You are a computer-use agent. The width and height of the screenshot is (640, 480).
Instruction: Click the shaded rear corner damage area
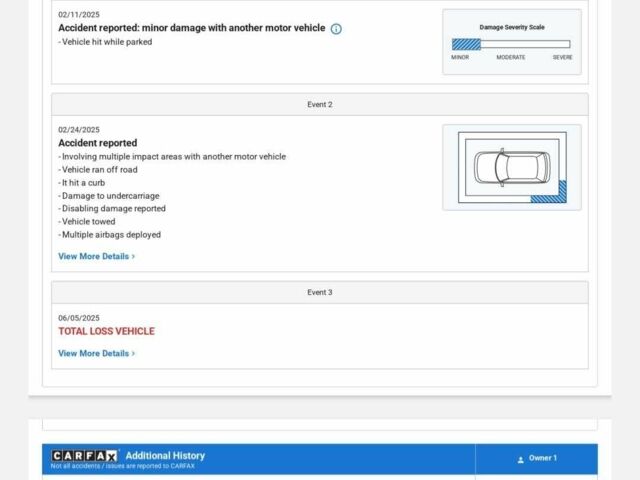click(549, 192)
